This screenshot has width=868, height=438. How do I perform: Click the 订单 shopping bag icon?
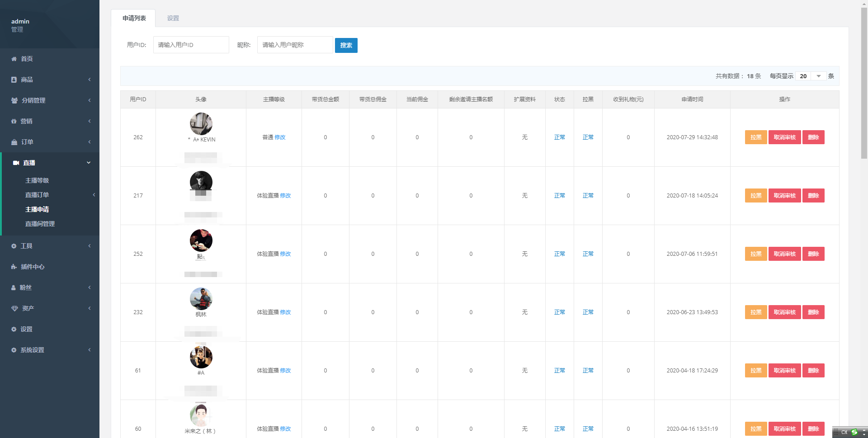[14, 142]
